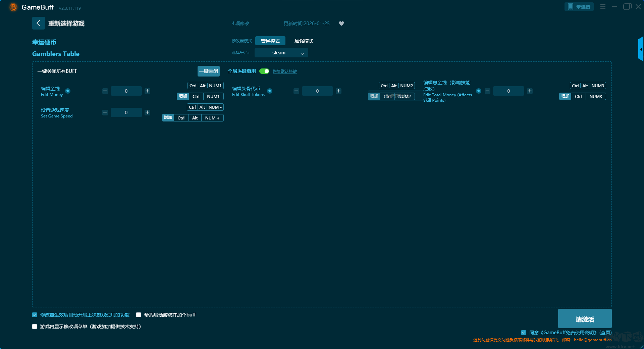Increase the Set Game Speed value
The image size is (644, 349).
tap(147, 112)
